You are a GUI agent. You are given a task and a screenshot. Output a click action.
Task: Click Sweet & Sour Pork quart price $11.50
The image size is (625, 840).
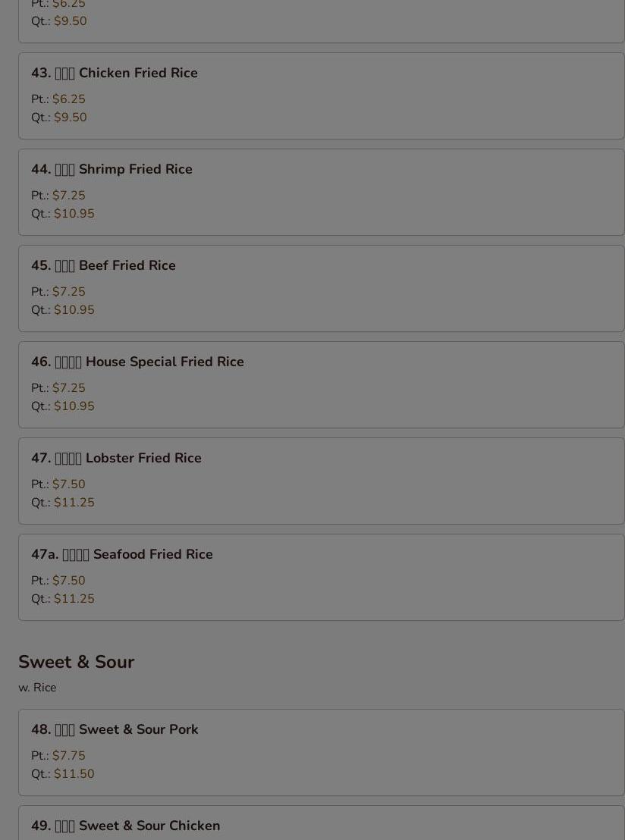click(74, 774)
